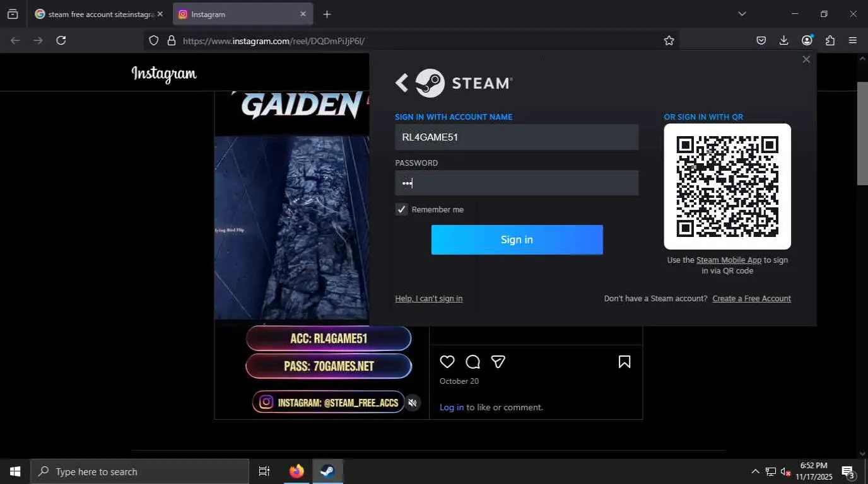The width and height of the screenshot is (868, 484).
Task: Open the muted volume tray icon
Action: click(x=786, y=471)
